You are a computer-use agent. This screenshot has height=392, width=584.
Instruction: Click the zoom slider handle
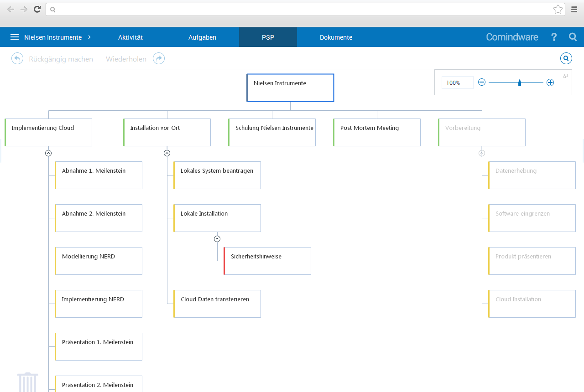tap(520, 83)
